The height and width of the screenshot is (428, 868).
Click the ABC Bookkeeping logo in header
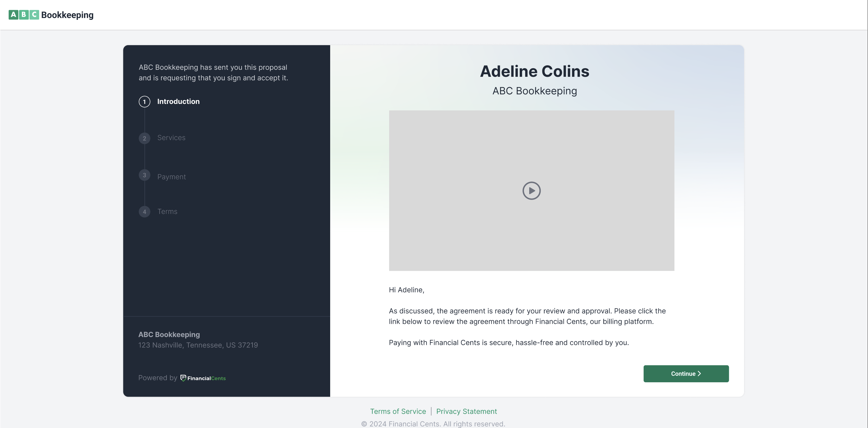pos(51,15)
